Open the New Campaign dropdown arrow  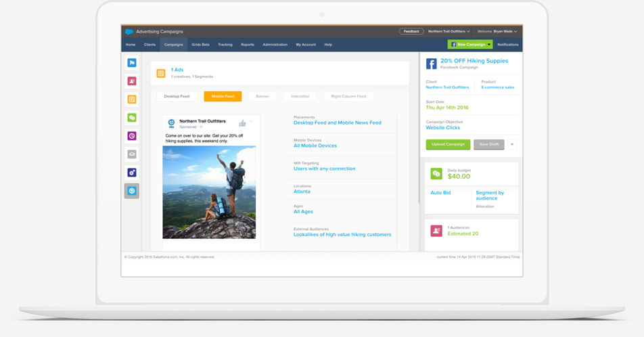pos(489,45)
